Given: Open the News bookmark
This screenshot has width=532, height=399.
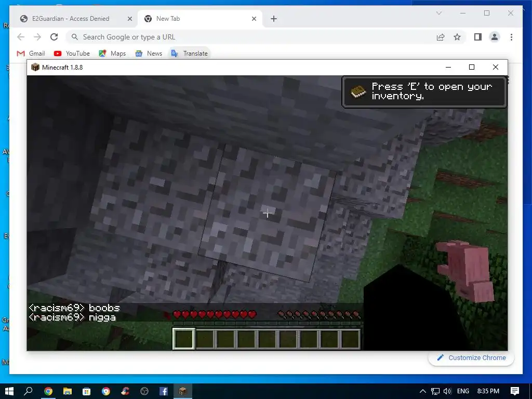Looking at the screenshot, I should [x=149, y=54].
